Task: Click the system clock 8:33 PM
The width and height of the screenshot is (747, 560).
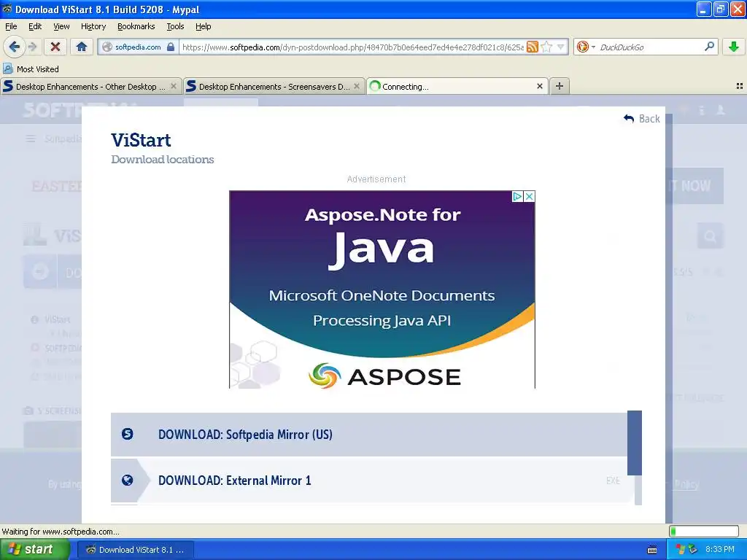Action: coord(720,550)
